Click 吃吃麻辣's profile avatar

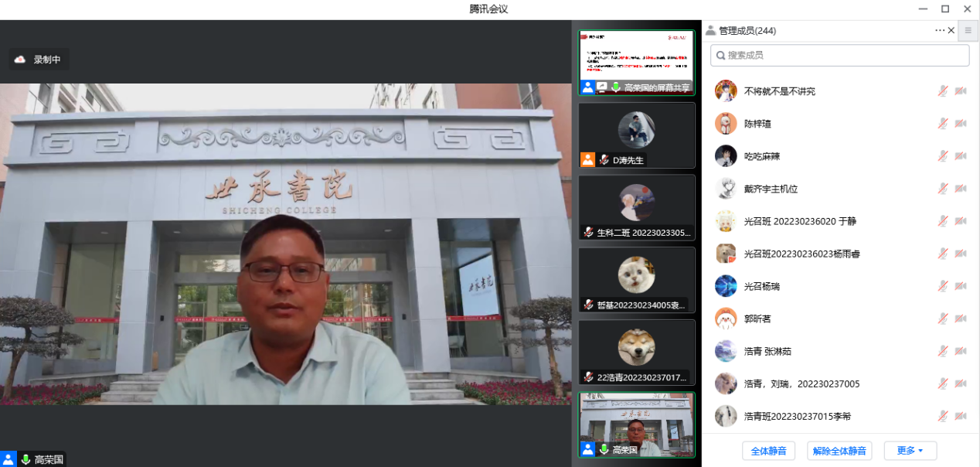pyautogui.click(x=725, y=156)
